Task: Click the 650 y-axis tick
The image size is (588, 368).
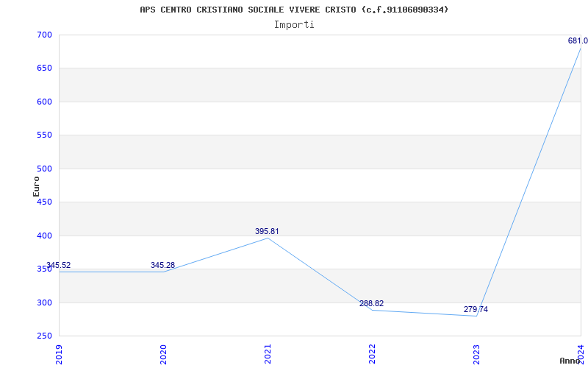Action: click(44, 68)
